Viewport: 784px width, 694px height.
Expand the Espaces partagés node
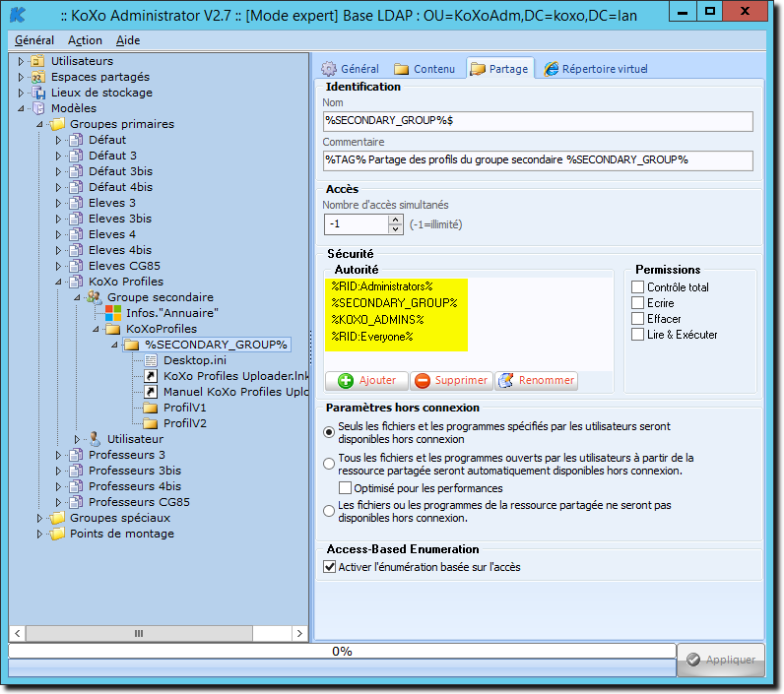pos(21,78)
